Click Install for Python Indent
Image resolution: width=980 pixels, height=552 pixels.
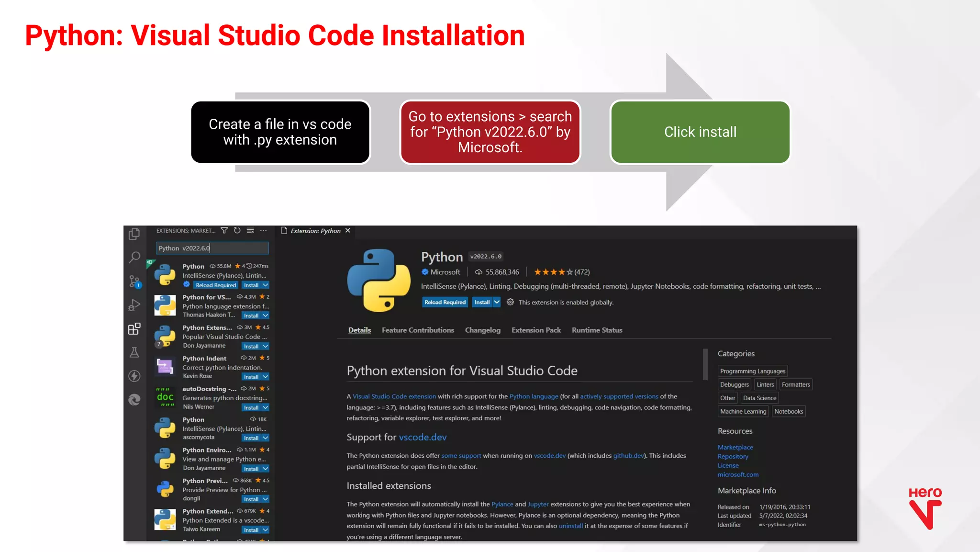pyautogui.click(x=251, y=377)
